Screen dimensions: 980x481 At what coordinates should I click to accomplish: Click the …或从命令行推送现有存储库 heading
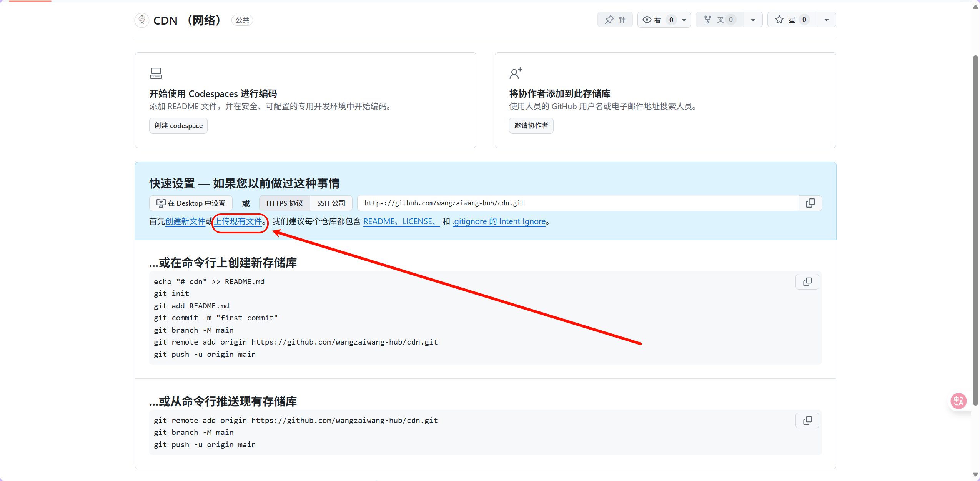point(223,401)
